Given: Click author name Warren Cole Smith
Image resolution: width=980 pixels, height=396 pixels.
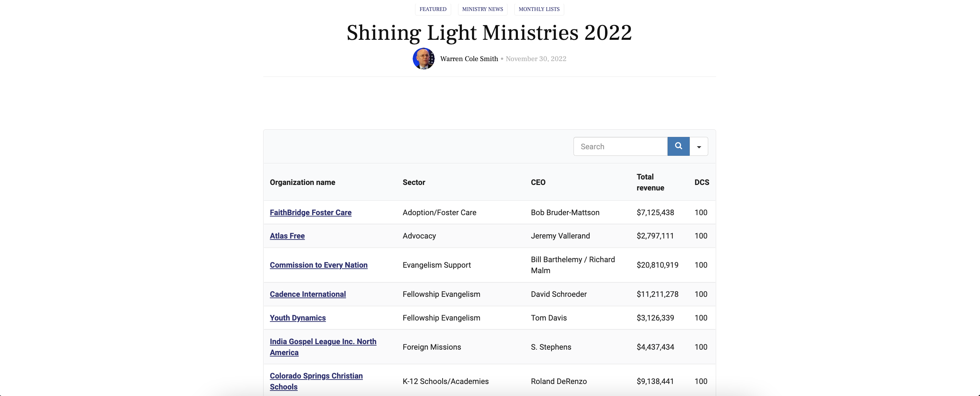Looking at the screenshot, I should (x=469, y=59).
